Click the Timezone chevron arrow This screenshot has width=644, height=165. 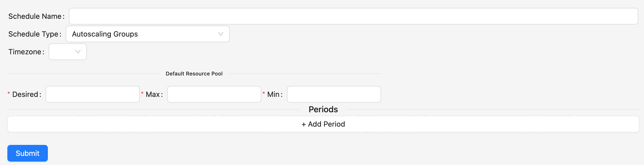click(78, 52)
